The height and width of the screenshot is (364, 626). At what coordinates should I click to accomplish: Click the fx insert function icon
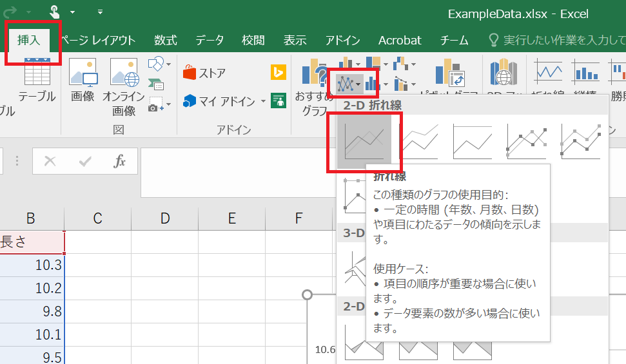119,161
